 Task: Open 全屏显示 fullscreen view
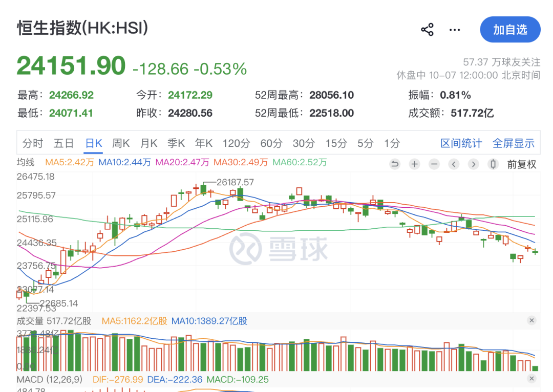pyautogui.click(x=514, y=143)
